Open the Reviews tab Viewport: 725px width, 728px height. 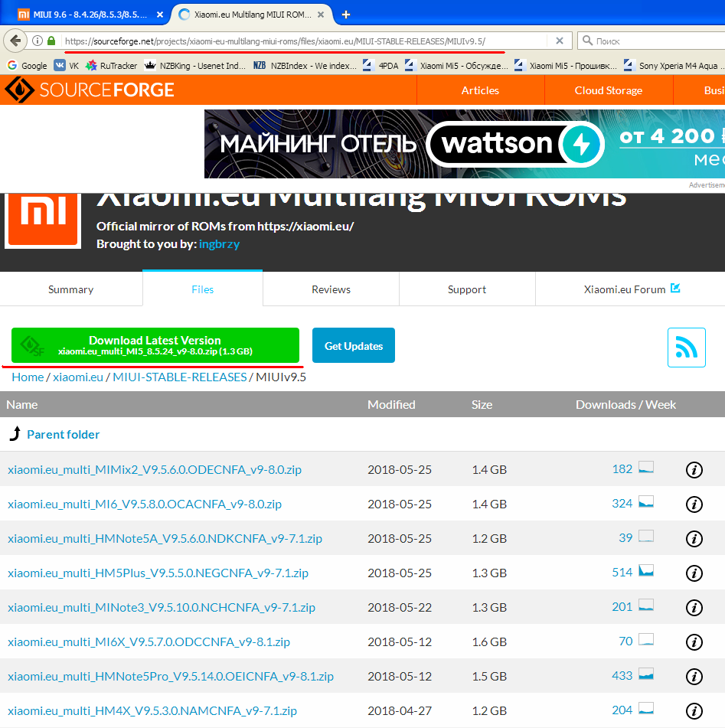click(x=331, y=289)
